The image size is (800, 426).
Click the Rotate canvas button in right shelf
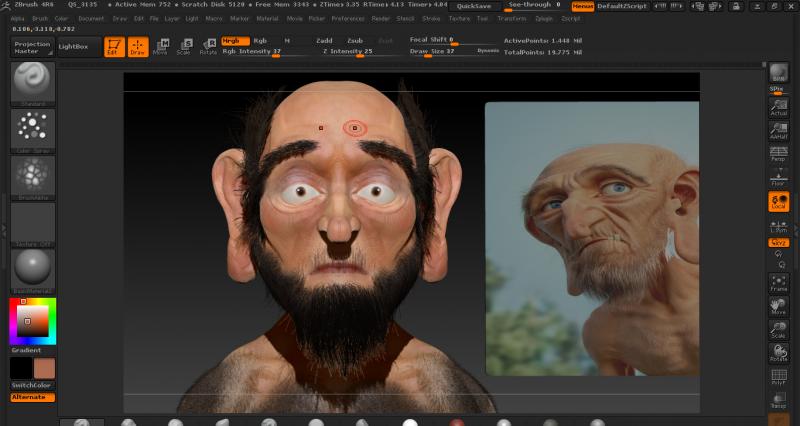point(779,354)
